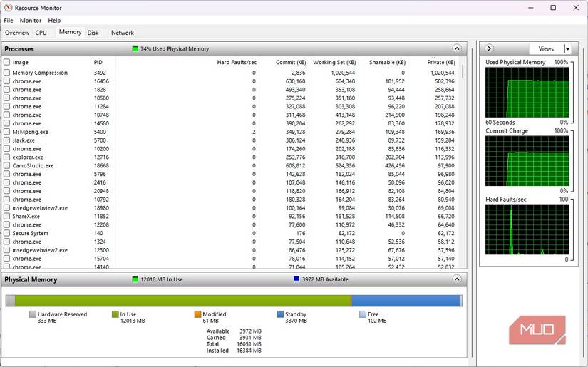Switch to the Overview tab
The width and height of the screenshot is (588, 367).
[17, 33]
